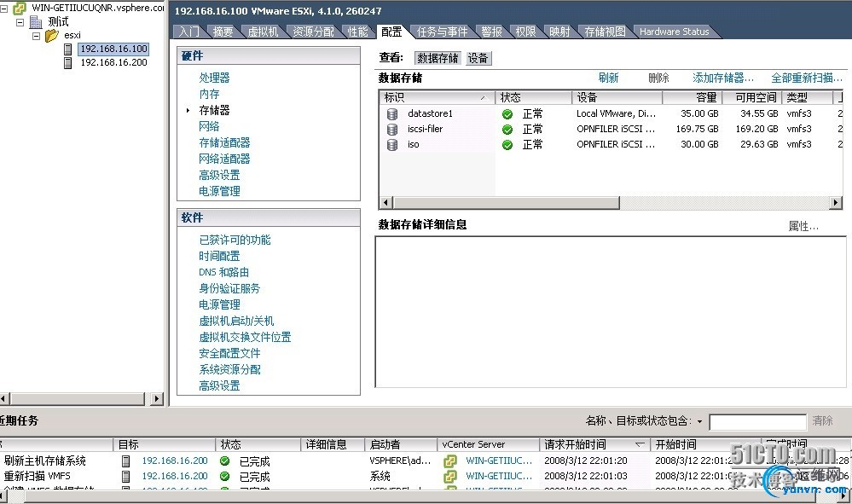The image size is (852, 504).
Task: Collapse the WIN-GETIIUCUQNR vCenter tree node
Action: pyautogui.click(x=3, y=9)
